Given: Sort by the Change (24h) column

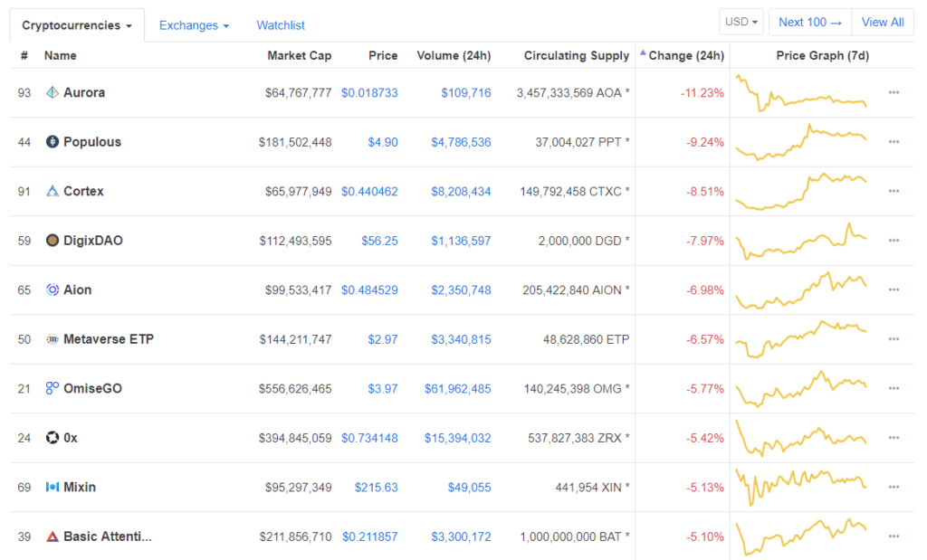Looking at the screenshot, I should coord(684,55).
